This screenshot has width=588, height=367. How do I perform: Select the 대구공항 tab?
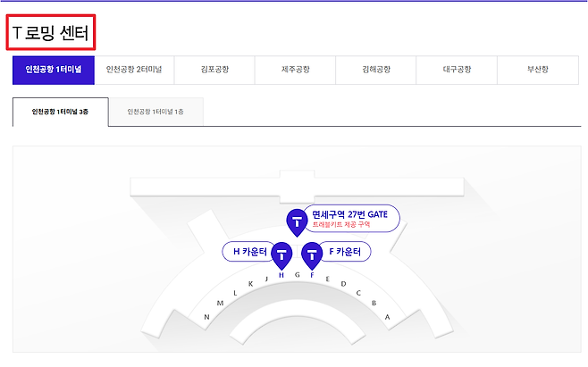pos(457,71)
